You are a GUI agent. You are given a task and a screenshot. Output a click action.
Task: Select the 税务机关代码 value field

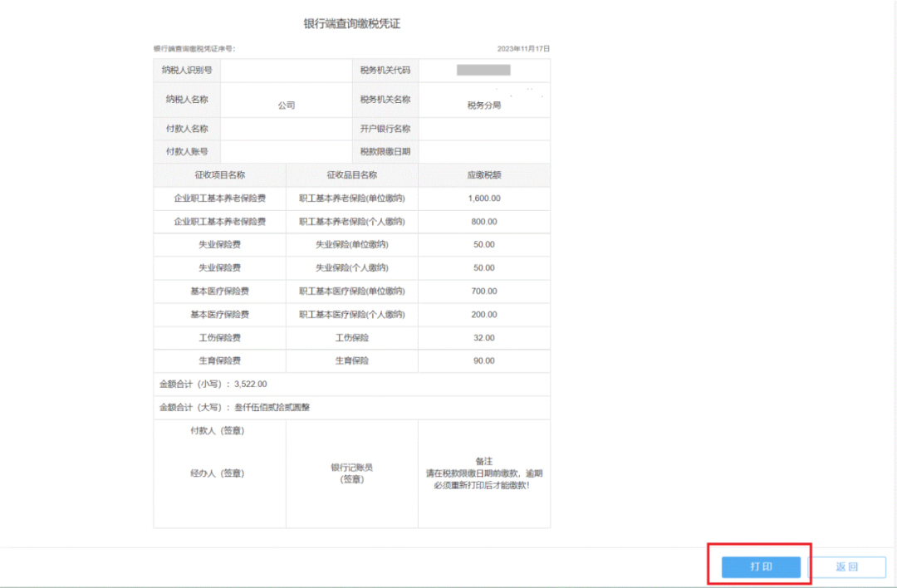click(x=484, y=70)
